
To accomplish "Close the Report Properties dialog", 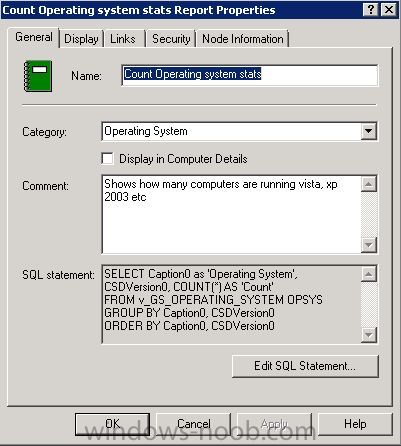I will [389, 9].
